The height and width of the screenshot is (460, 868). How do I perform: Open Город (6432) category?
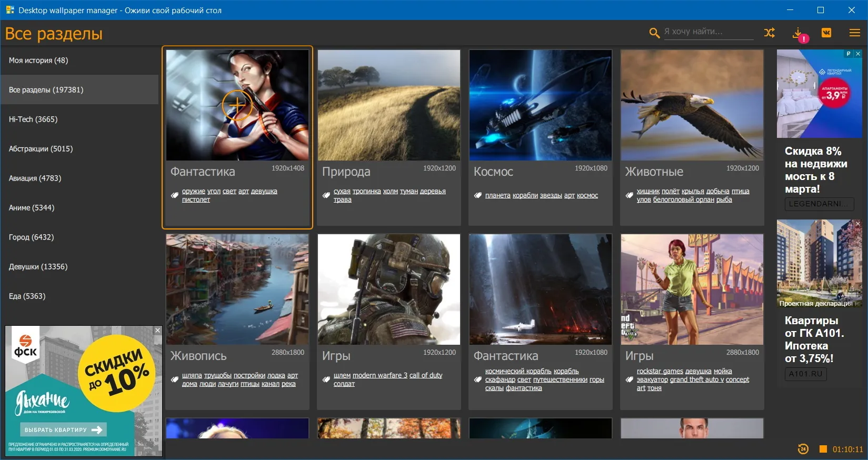(79, 237)
